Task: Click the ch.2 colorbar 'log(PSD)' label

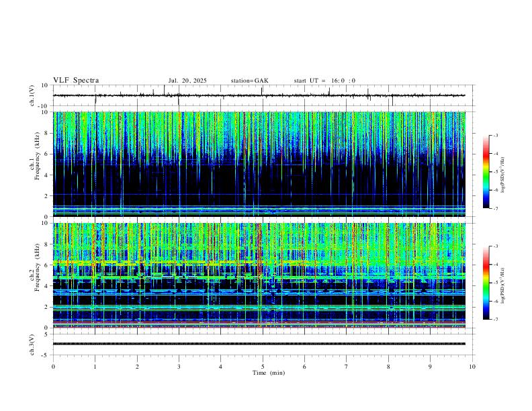Action: [502, 286]
